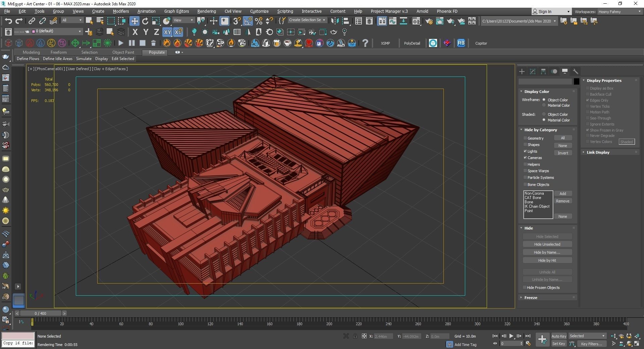Viewport: 644px width, 349px height.
Task: Select Wireframe Material Color radio button
Action: point(544,105)
